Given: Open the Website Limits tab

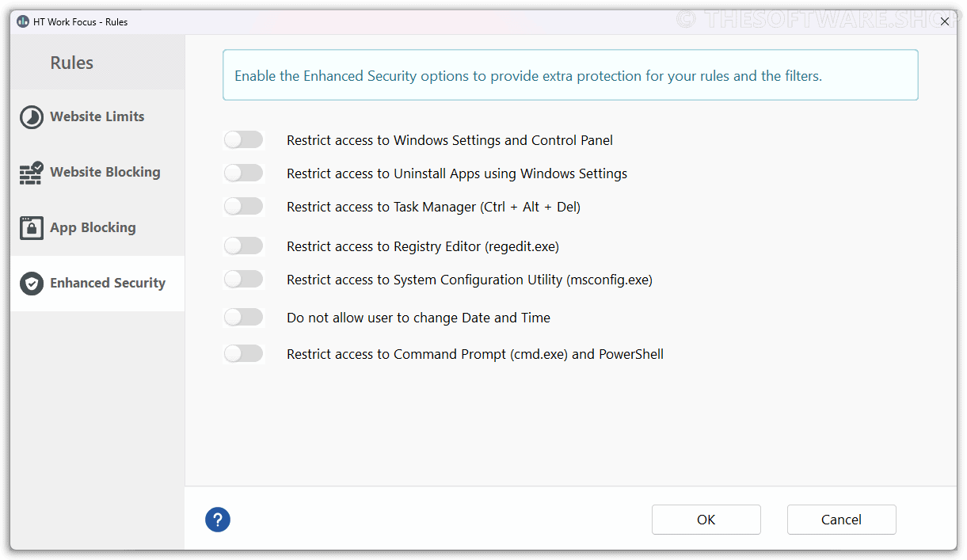Looking at the screenshot, I should click(97, 117).
